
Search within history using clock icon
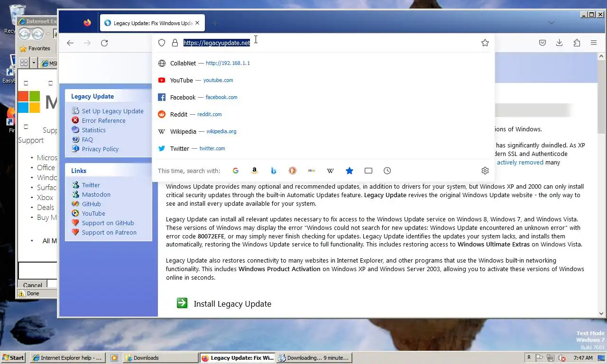point(387,171)
